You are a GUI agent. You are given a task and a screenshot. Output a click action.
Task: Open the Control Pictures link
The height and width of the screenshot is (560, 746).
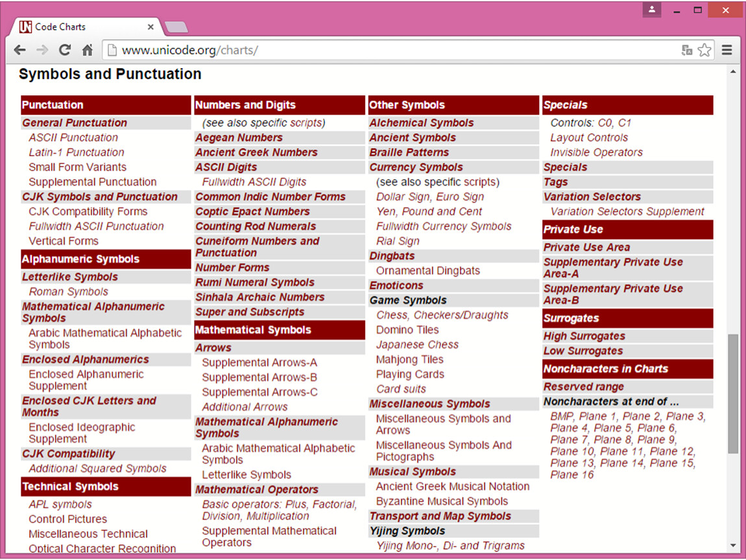click(67, 519)
